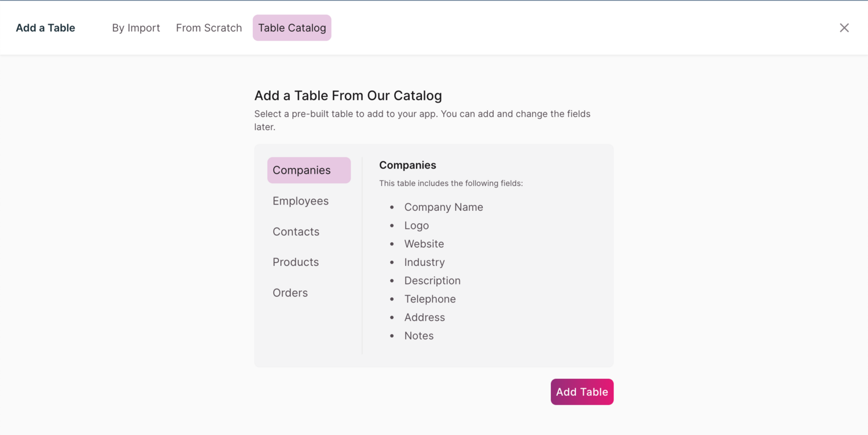Click the Notes field item
The width and height of the screenshot is (868, 435).
click(x=418, y=335)
